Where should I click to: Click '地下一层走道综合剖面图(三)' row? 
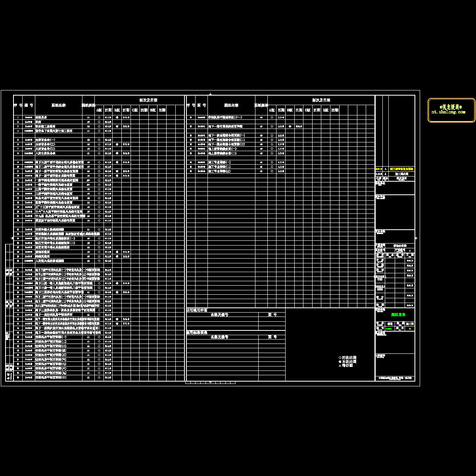click(x=280, y=144)
